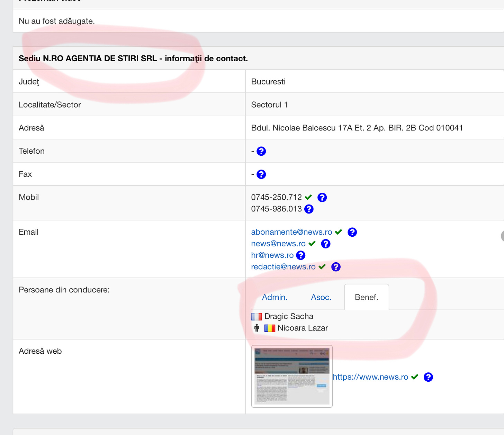Open help icon next to abonamente@news.ro
This screenshot has width=504, height=435.
(352, 232)
